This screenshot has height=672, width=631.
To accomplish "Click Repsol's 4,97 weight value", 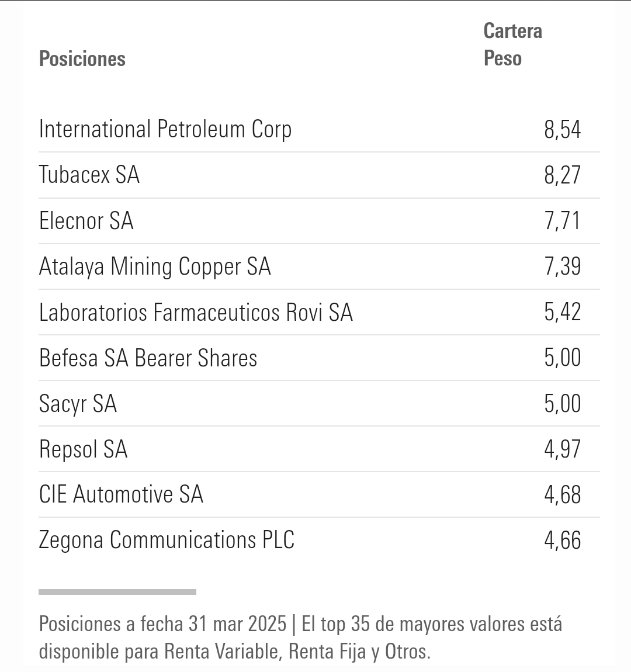I will coord(563,449).
